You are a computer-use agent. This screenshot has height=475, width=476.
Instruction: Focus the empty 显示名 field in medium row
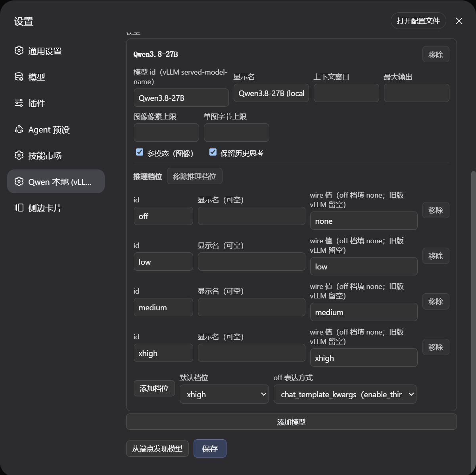click(251, 307)
